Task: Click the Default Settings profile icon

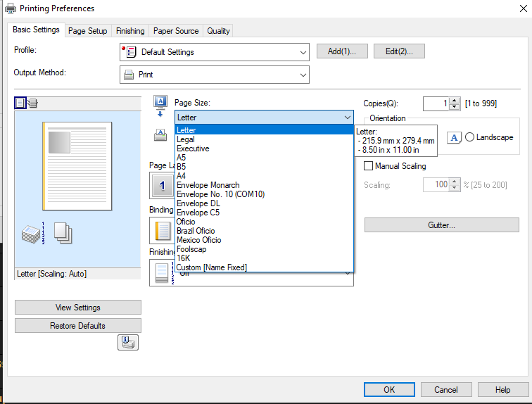Action: pyautogui.click(x=129, y=52)
